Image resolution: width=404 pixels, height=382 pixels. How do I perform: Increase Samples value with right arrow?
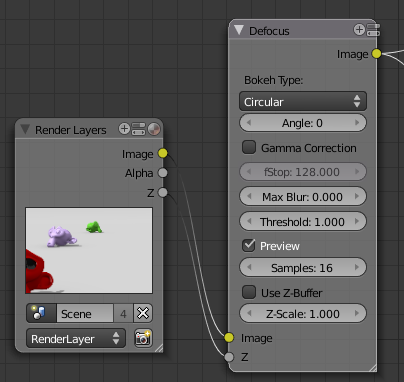pos(357,267)
